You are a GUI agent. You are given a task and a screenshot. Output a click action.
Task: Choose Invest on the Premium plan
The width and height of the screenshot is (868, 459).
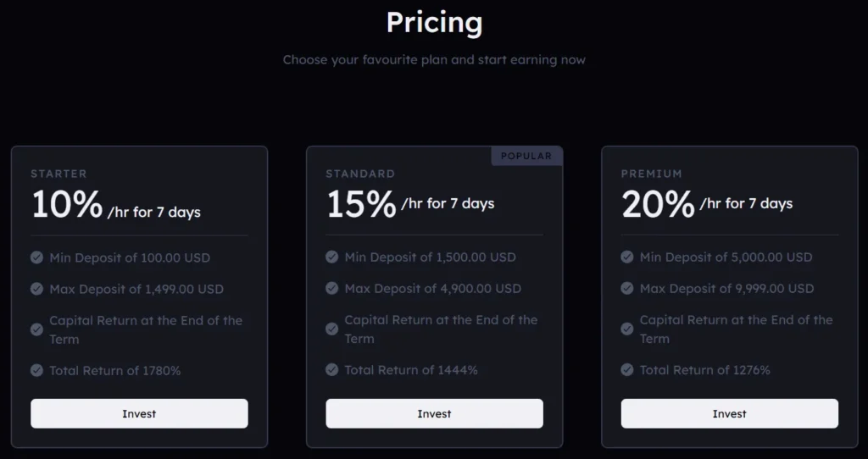729,413
